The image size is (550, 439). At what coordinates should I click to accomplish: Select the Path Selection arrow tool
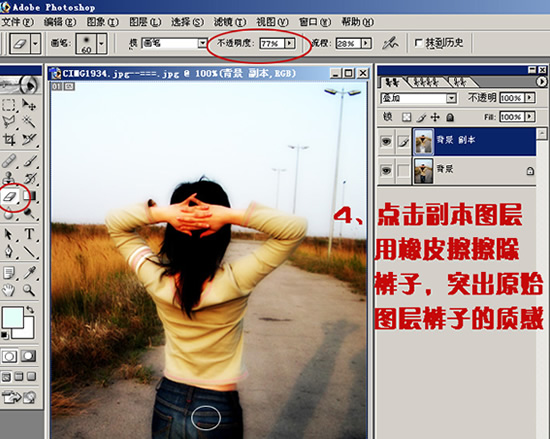point(9,234)
